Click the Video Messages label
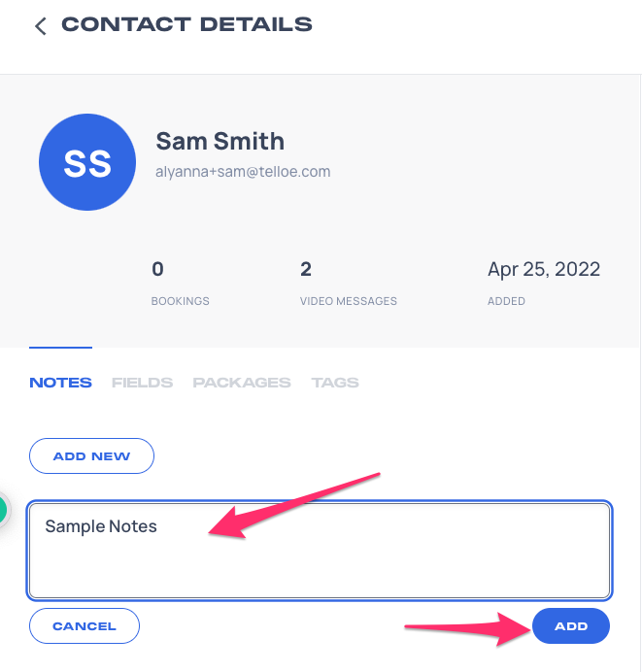The image size is (642, 672). [349, 301]
